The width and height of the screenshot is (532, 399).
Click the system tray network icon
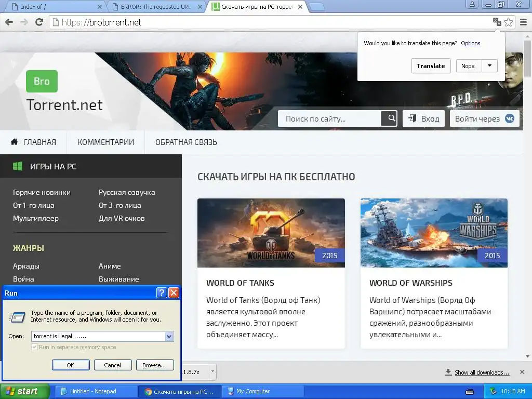tap(493, 391)
